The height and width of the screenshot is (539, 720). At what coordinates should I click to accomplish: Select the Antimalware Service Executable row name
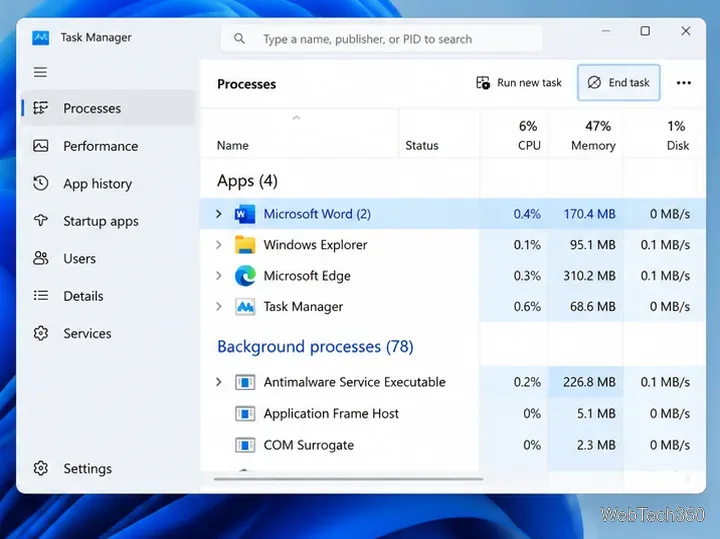pyautogui.click(x=354, y=382)
